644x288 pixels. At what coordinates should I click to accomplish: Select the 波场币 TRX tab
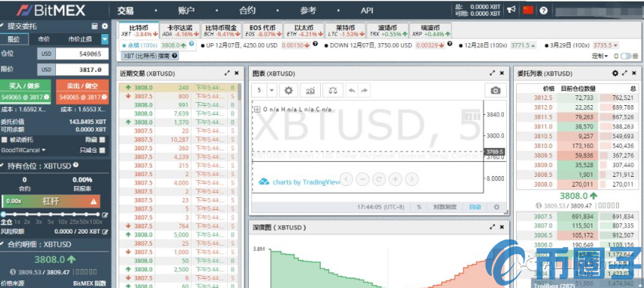point(388,30)
